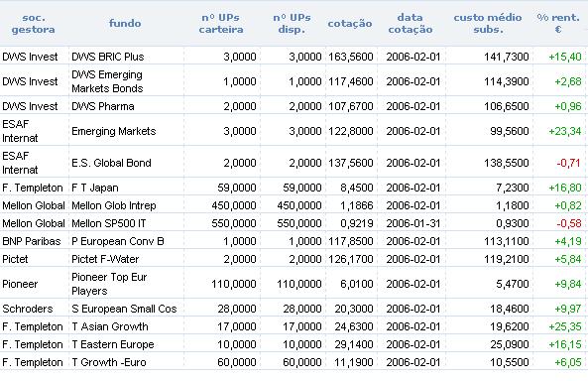Select the Mellon SP500 IT fund
Viewport: 588px width, 381px height.
tap(108, 223)
